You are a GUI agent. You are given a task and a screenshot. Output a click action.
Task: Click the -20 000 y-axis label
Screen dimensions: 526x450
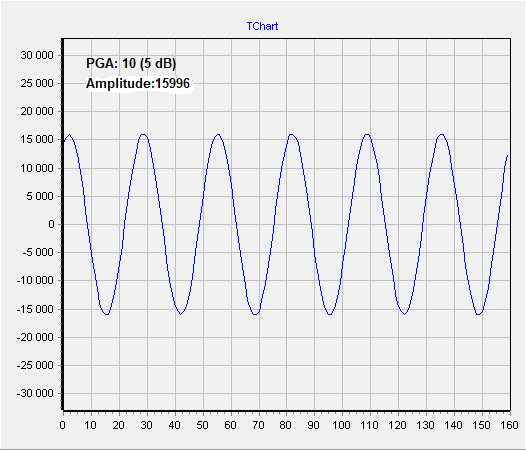(35, 337)
